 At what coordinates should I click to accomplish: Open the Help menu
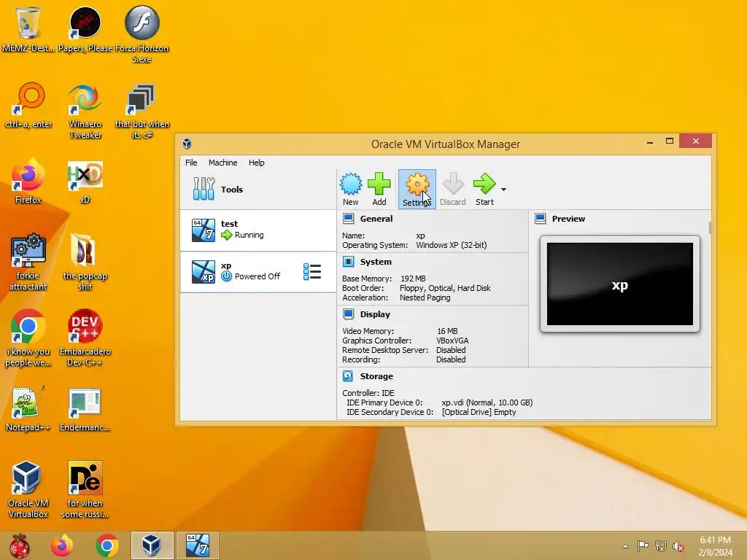tap(256, 163)
